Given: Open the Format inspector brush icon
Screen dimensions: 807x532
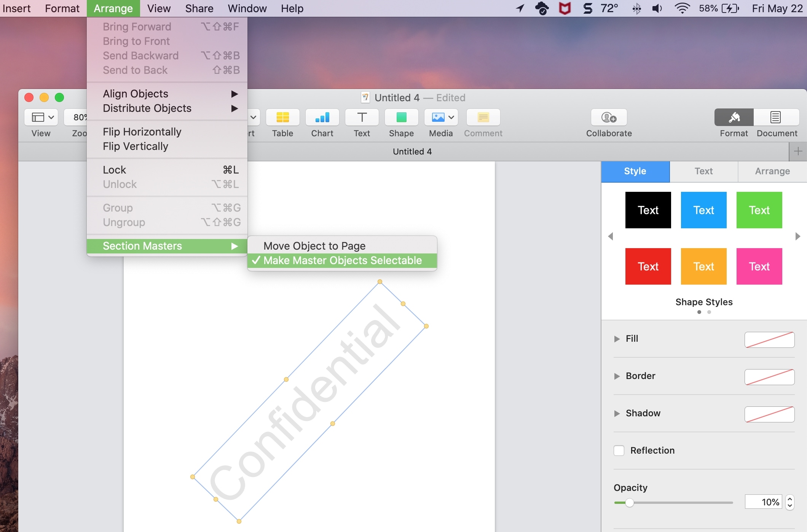Looking at the screenshot, I should [734, 117].
